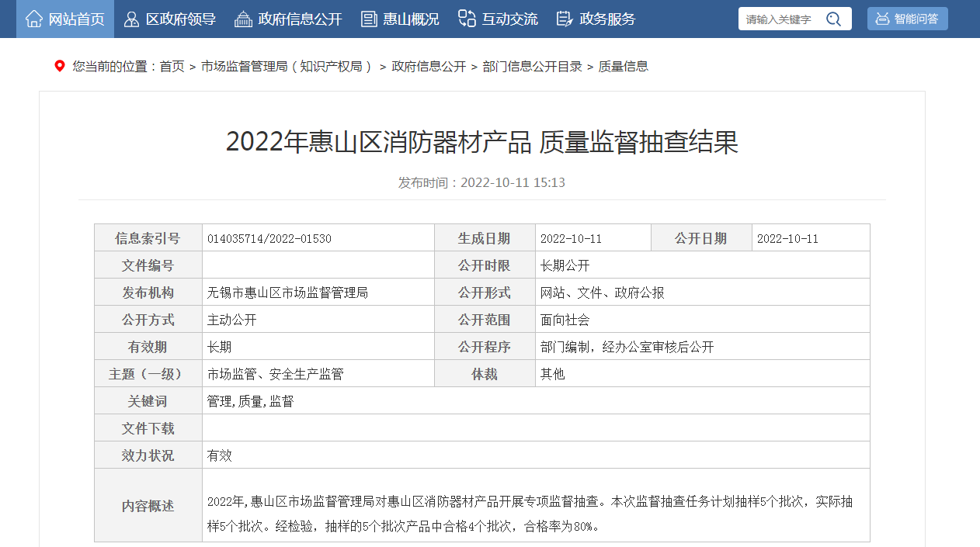Viewport: 980px width, 547px height.
Task: Click the 文件下载 label cell
Action: pos(148,428)
